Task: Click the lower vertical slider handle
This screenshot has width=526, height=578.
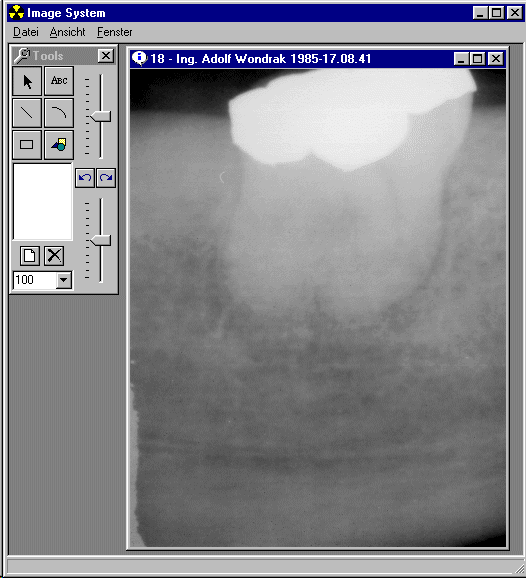Action: click(101, 240)
